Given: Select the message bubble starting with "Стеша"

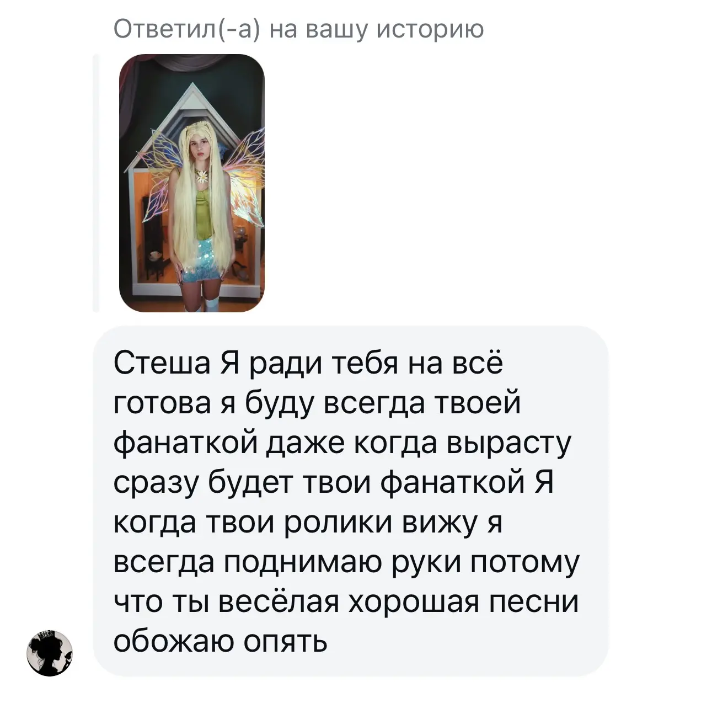Looking at the screenshot, I should pos(351,501).
